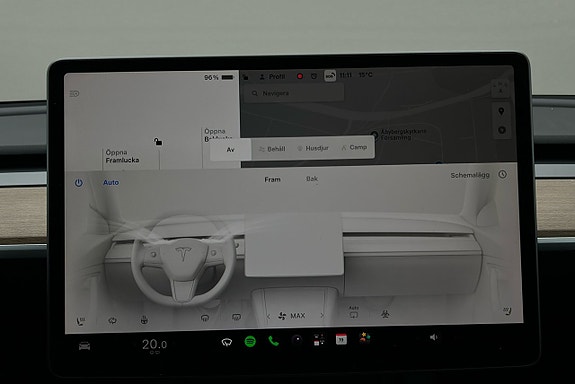This screenshot has width=575, height=384.
Task: Toggle the air recirculation icon
Action: pos(113,321)
